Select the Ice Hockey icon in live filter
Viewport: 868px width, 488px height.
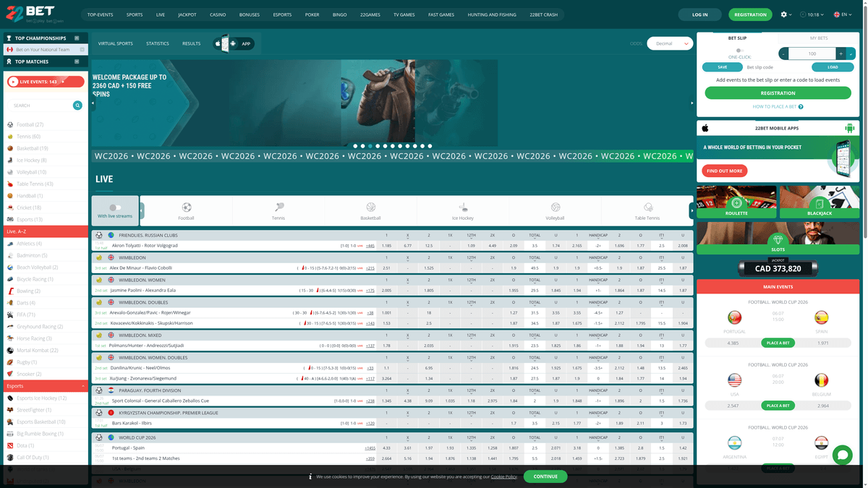click(463, 207)
